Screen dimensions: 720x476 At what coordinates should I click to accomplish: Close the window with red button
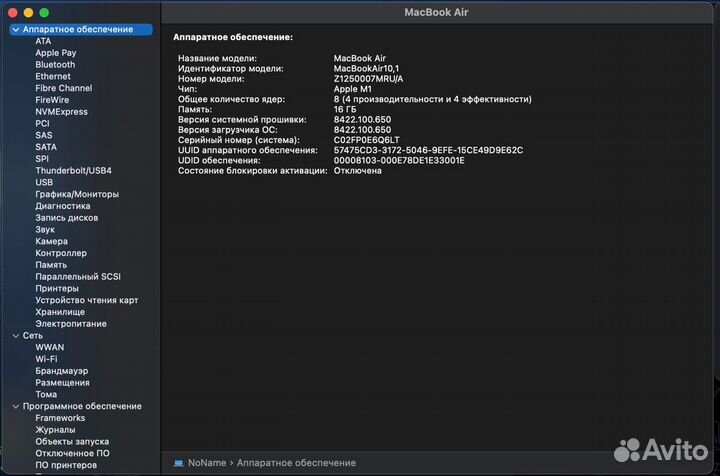tap(12, 12)
